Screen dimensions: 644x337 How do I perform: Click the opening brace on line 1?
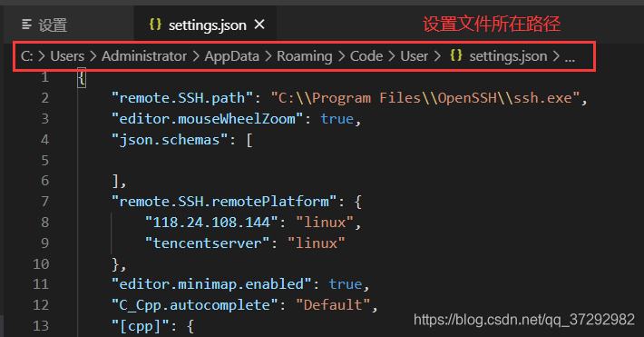(82, 77)
